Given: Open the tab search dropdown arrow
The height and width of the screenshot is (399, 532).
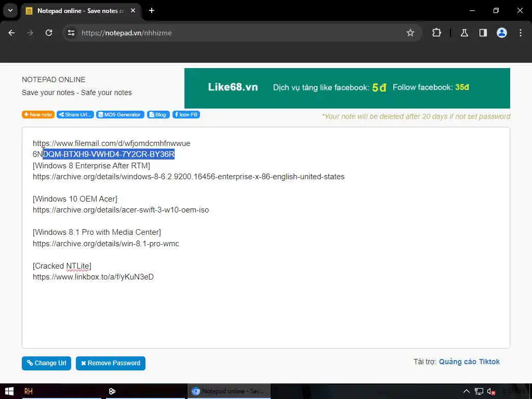Looking at the screenshot, I should 10,10.
